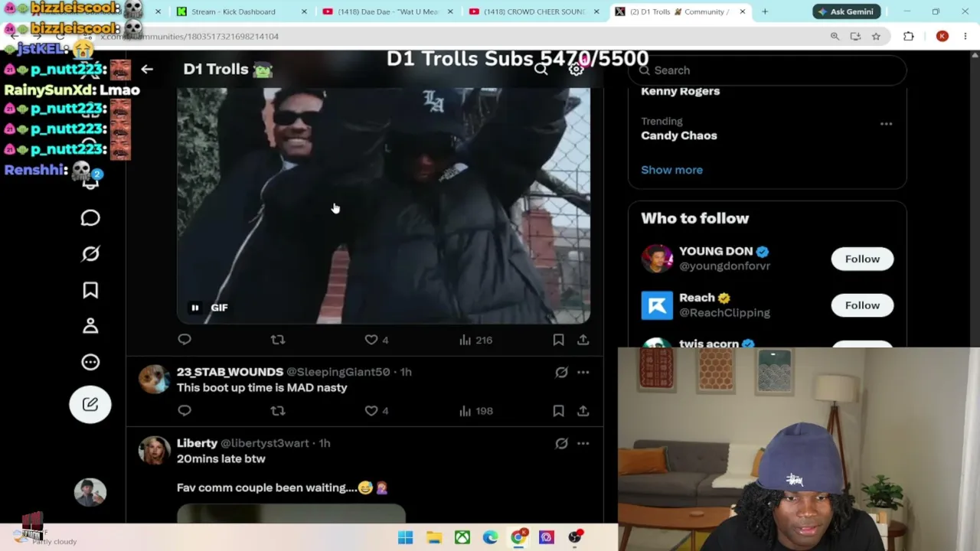Image resolution: width=980 pixels, height=551 pixels.
Task: Open more options for Liberty's post
Action: (583, 443)
